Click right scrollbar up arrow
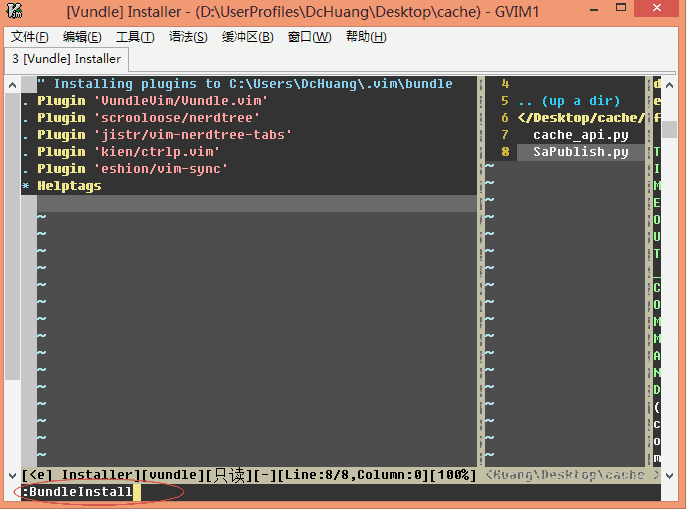Screen dimensions: 687x509 click(669, 85)
